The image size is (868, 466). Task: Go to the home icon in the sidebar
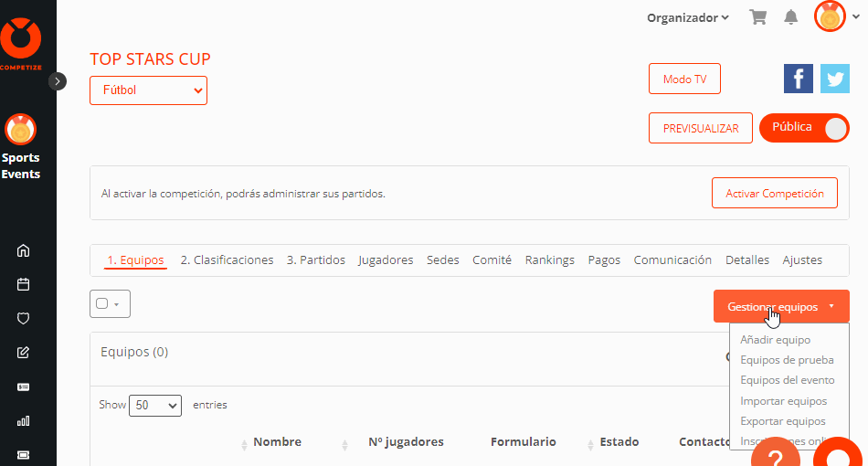[23, 250]
